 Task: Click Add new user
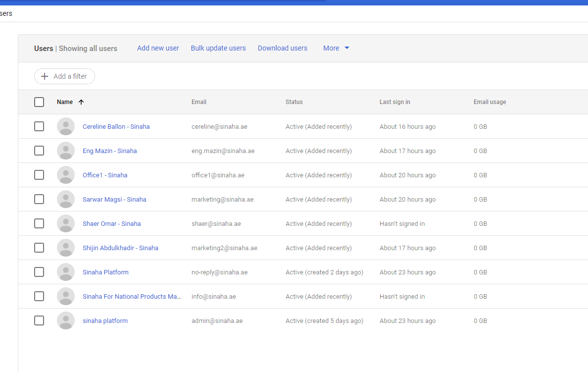click(x=158, y=48)
